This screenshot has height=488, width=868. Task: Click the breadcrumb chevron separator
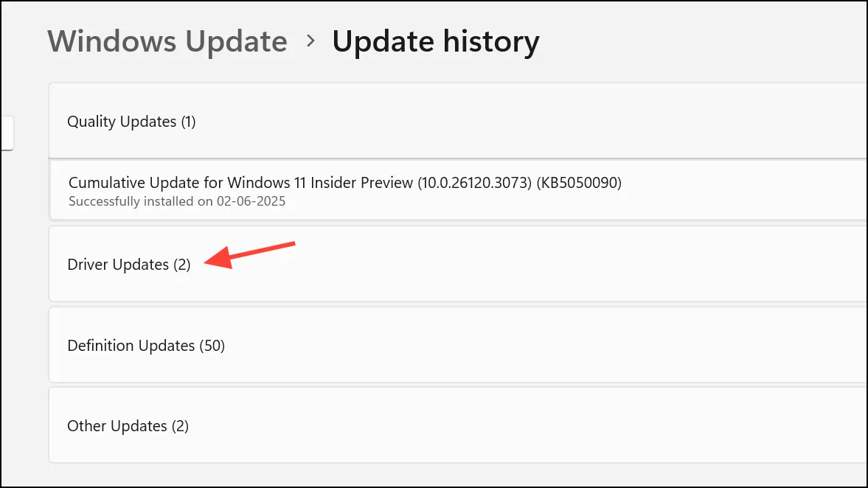tap(310, 41)
